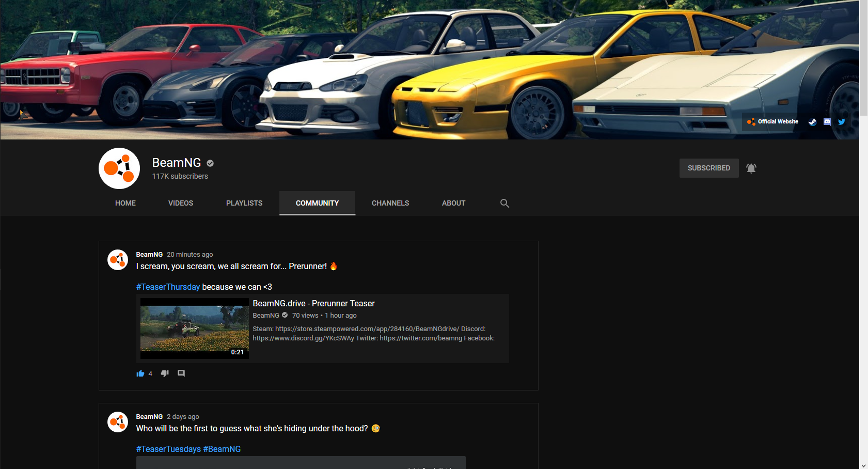This screenshot has width=868, height=469.
Task: Select the COMMUNITY tab
Action: [x=317, y=203]
